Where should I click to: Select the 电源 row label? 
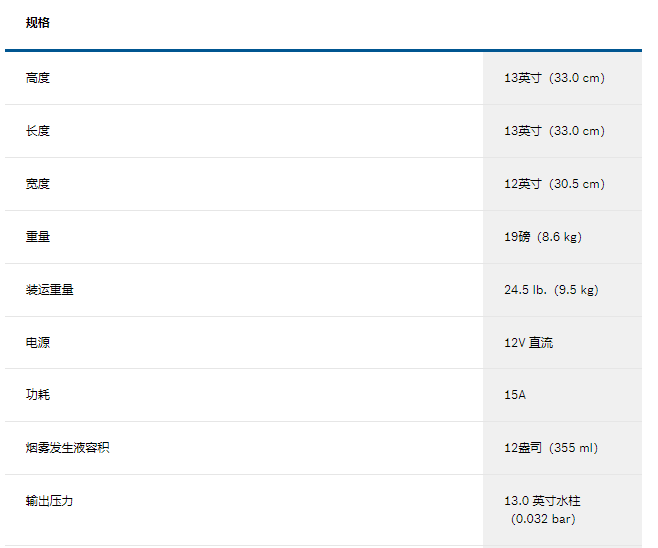point(38,343)
